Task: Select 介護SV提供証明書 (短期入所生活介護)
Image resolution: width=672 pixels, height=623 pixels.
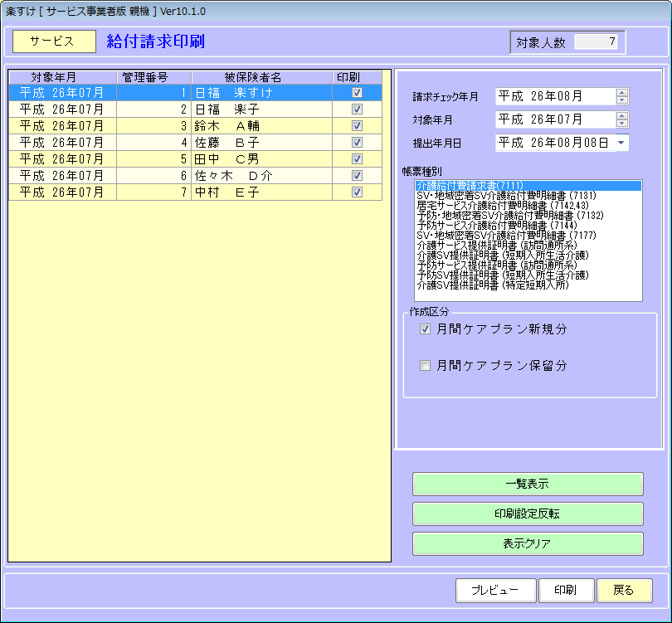Action: coord(528,256)
